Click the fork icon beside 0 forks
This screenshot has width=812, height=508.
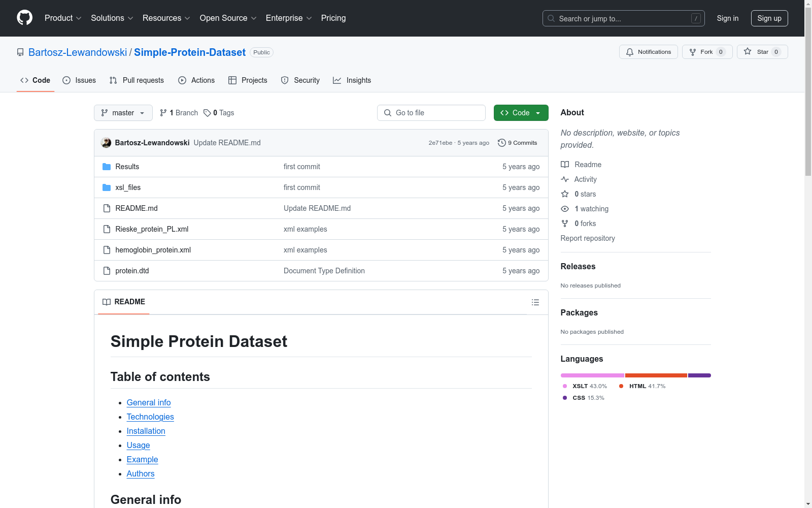point(565,224)
